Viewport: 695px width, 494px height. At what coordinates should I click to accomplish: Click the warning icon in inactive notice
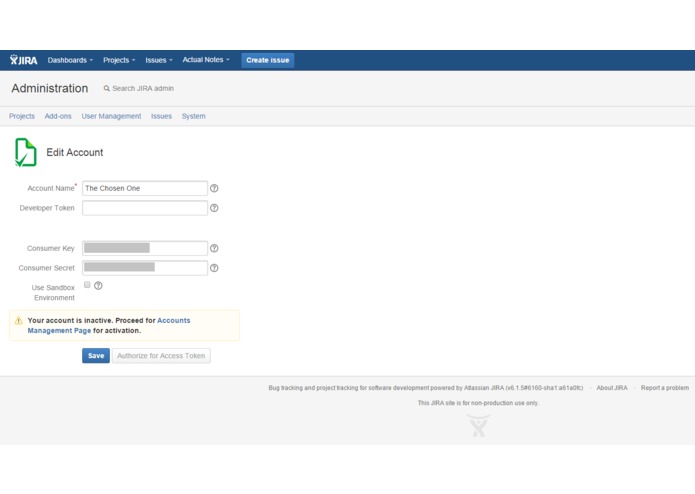click(x=19, y=320)
